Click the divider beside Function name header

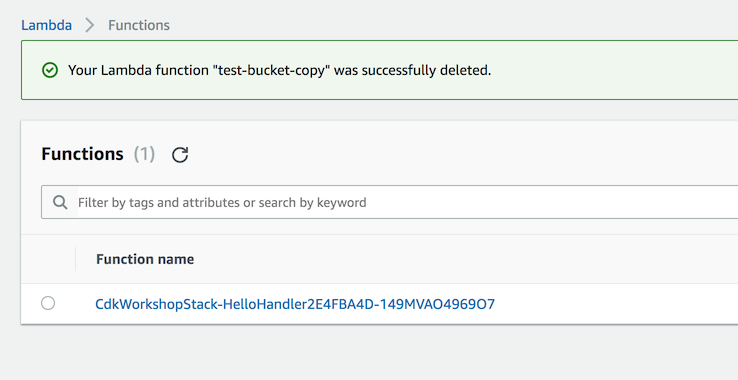[x=75, y=259]
